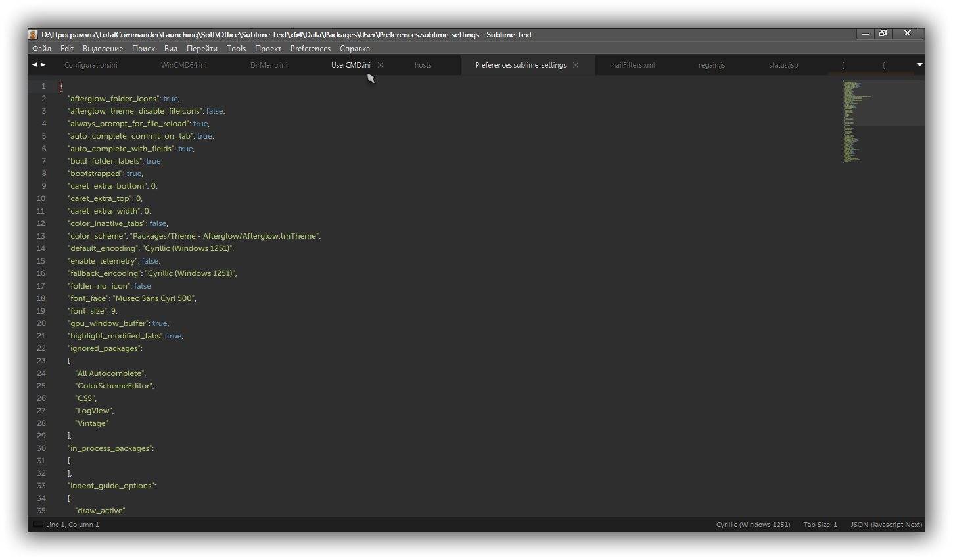
Task: Open the Tab Size: 1 selector
Action: click(x=820, y=525)
